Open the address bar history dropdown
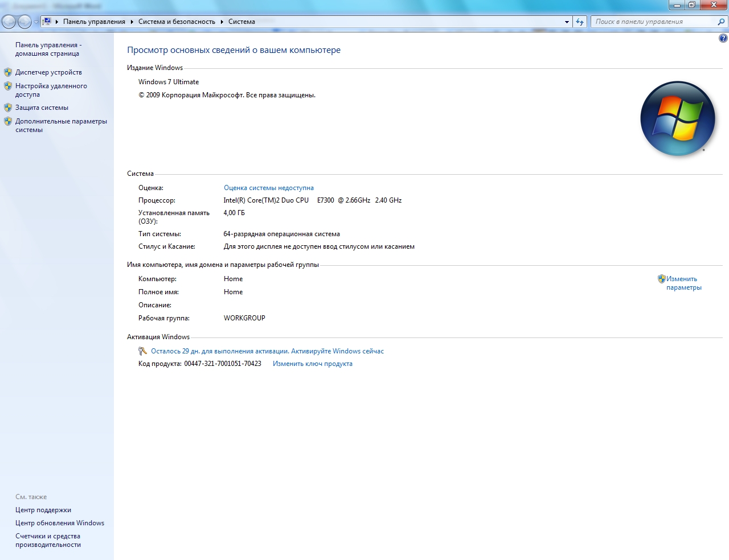 (567, 22)
